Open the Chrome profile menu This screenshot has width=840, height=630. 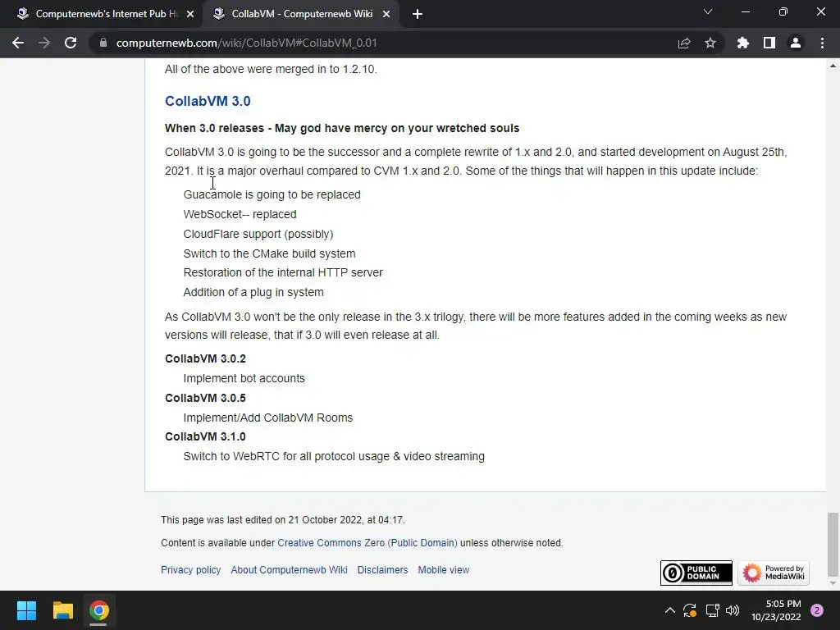(796, 43)
